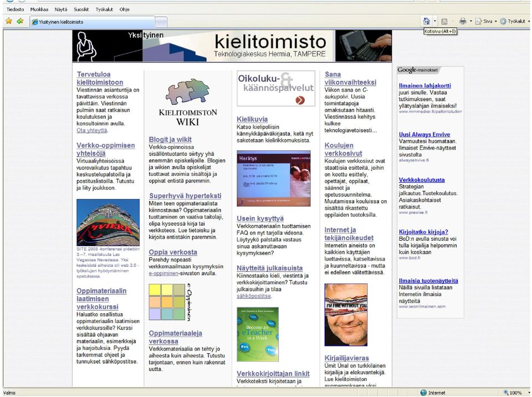The image size is (532, 397).
Task: Click the Kielitoimiston Wiki puzzle logo
Action: (188, 103)
